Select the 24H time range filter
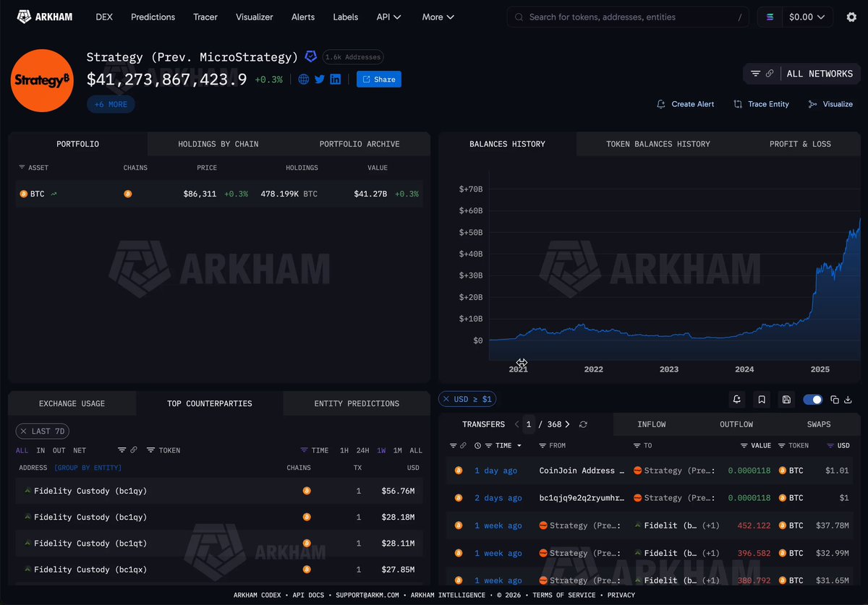 coord(363,450)
